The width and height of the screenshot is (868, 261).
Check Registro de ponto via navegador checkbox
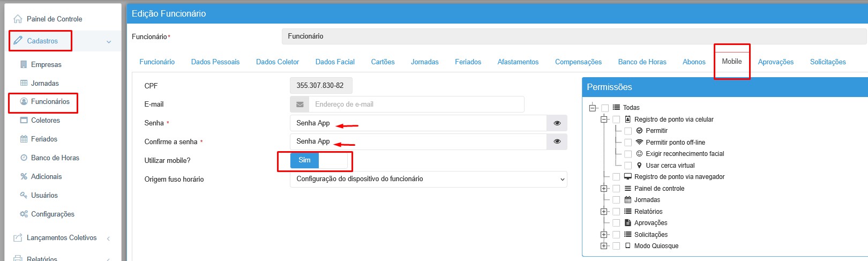pos(616,177)
